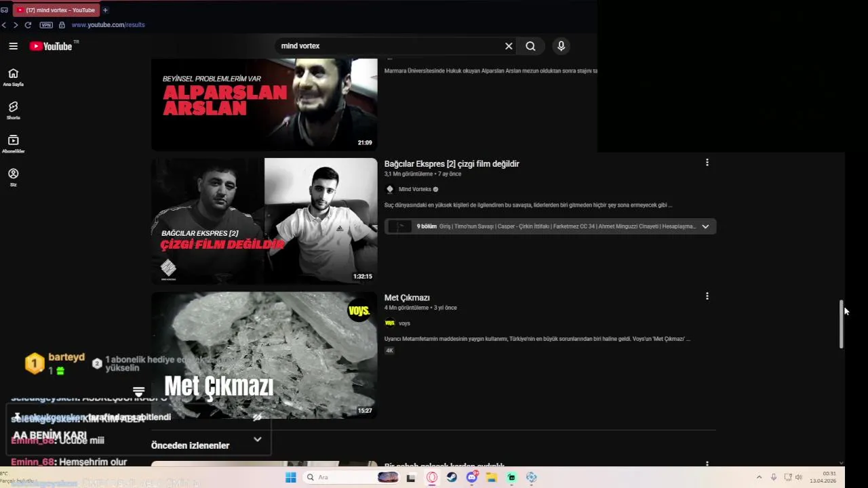This screenshot has width=868, height=488.
Task: Open Met Çıkmazı video title
Action: [x=407, y=298]
